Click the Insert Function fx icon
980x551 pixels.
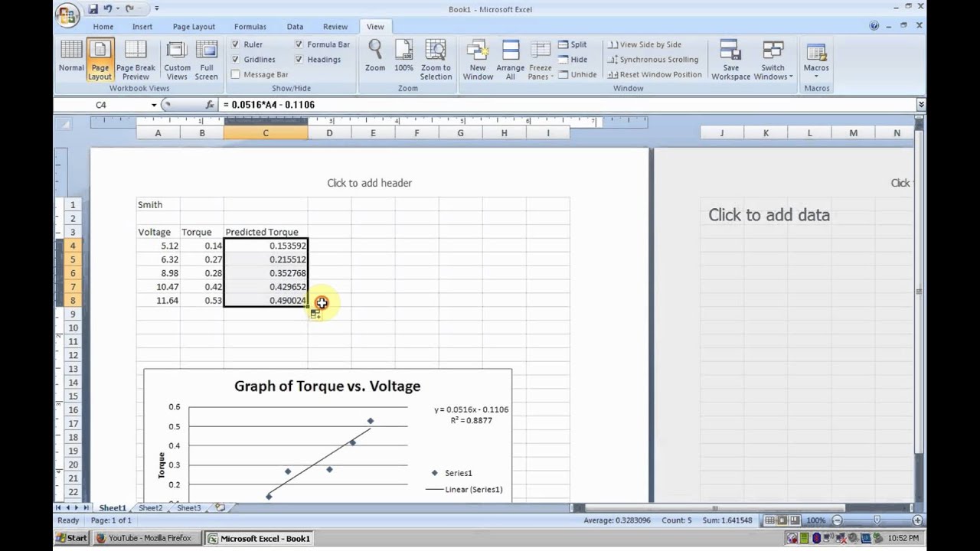[x=210, y=104]
